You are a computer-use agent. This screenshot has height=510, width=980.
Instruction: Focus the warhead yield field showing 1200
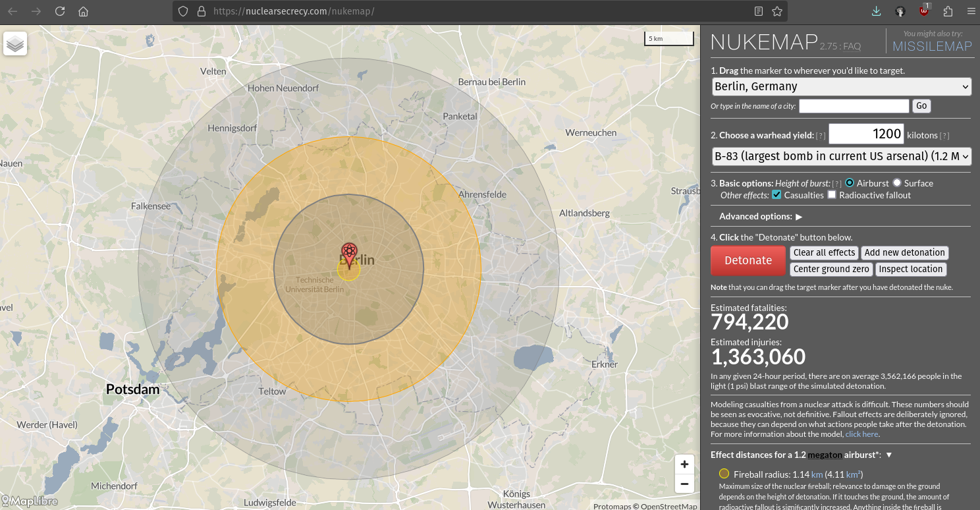866,134
